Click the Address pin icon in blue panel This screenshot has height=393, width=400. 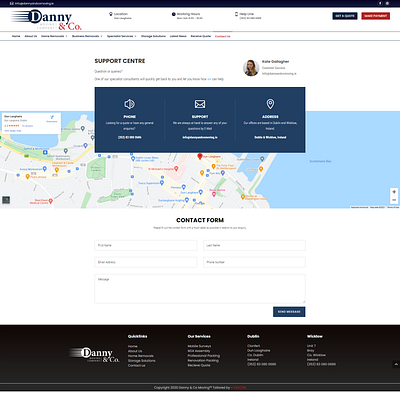point(270,104)
